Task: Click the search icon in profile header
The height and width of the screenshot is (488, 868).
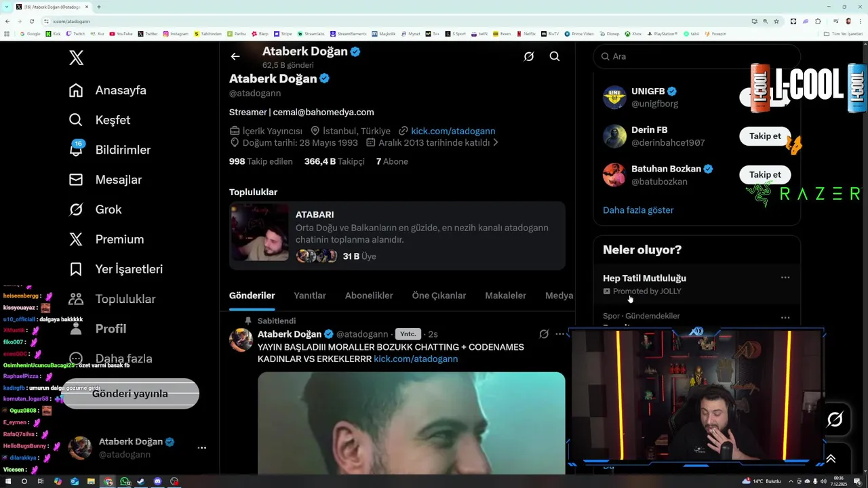Action: pos(555,57)
